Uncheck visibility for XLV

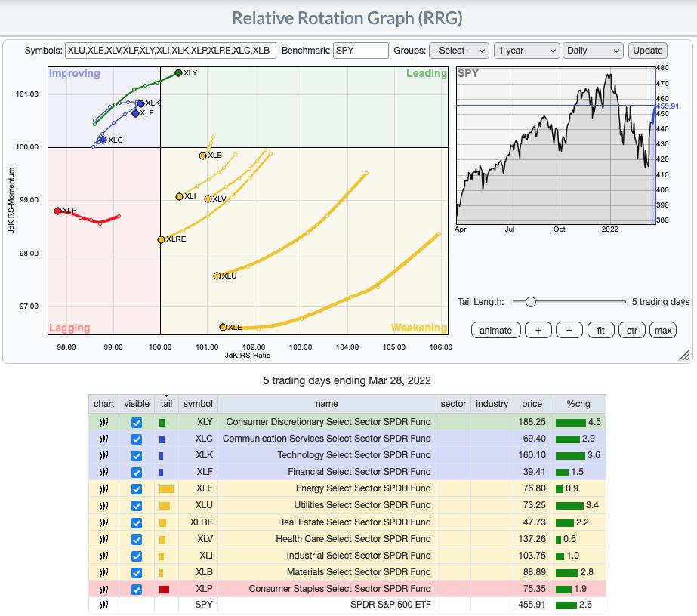click(137, 540)
